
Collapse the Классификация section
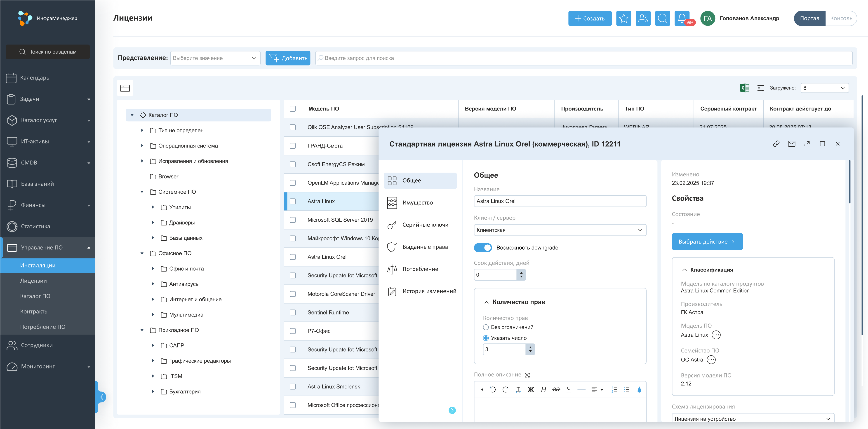click(x=684, y=270)
